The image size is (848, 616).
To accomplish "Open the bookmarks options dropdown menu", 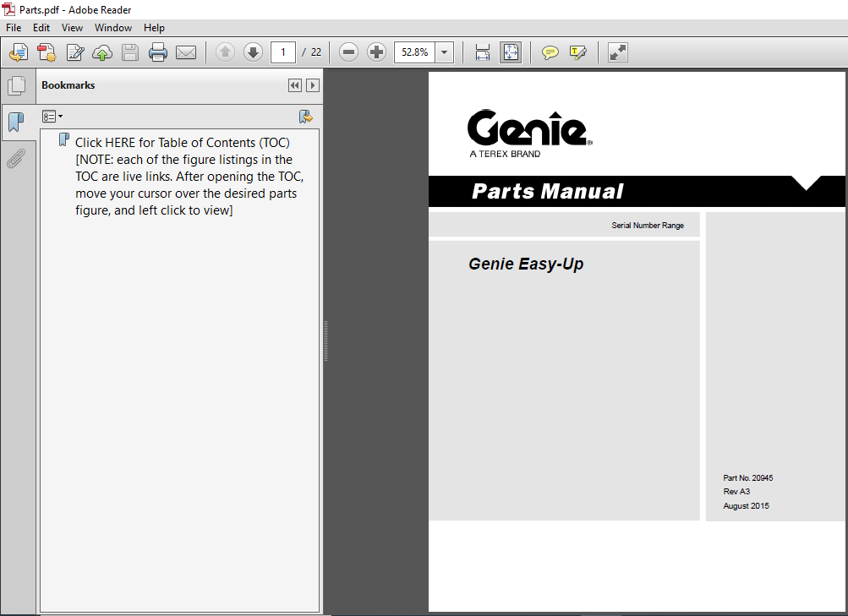I will click(52, 116).
